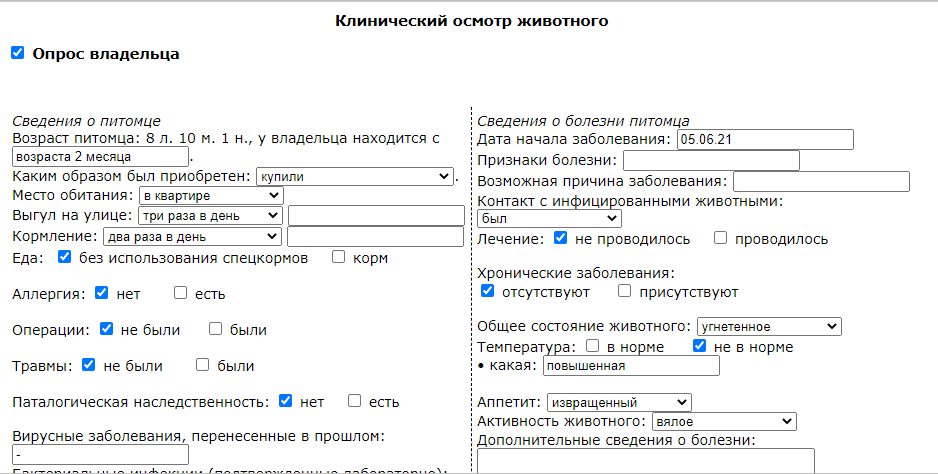Toggle the Опрос владельца checkbox

click(18, 53)
